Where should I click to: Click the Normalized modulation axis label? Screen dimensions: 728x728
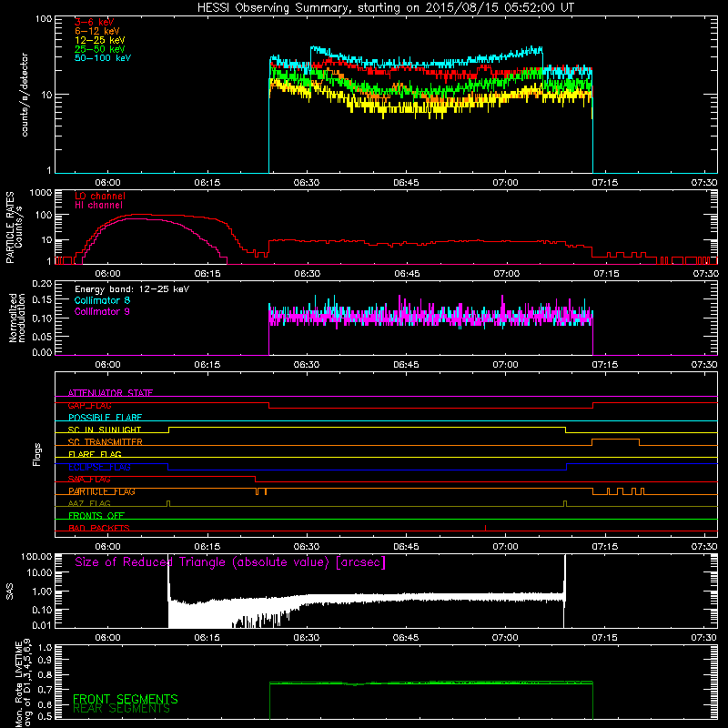[x=16, y=318]
